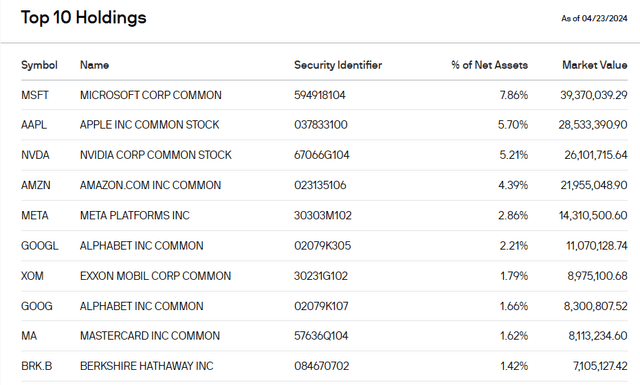Click Microsoft's 7.86% net assets value
The height and width of the screenshot is (385, 640).
click(x=513, y=95)
